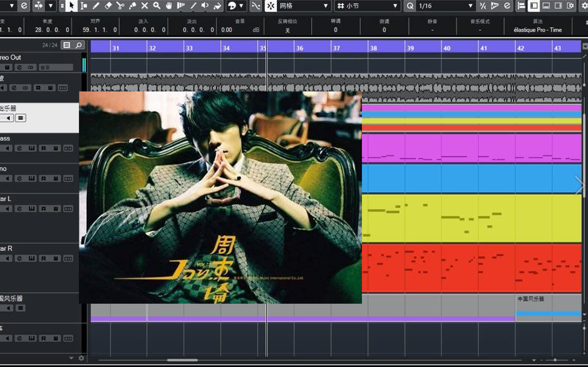Open edit settings for guitar L track

[x=19, y=209]
